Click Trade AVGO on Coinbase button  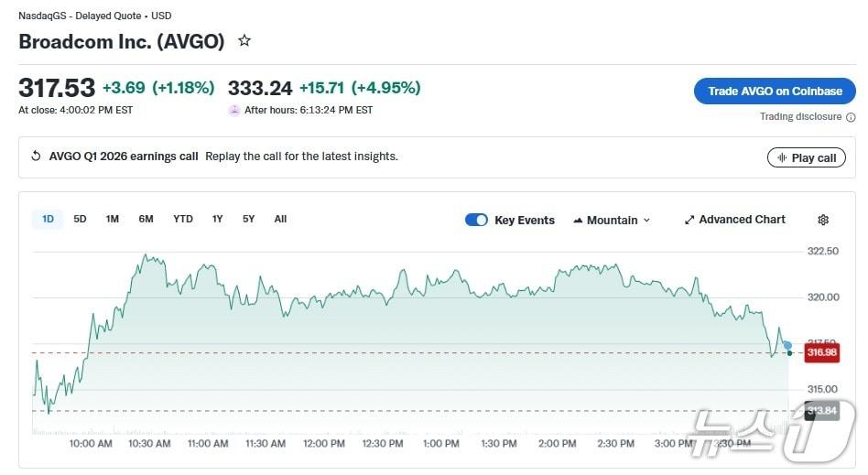(x=775, y=92)
